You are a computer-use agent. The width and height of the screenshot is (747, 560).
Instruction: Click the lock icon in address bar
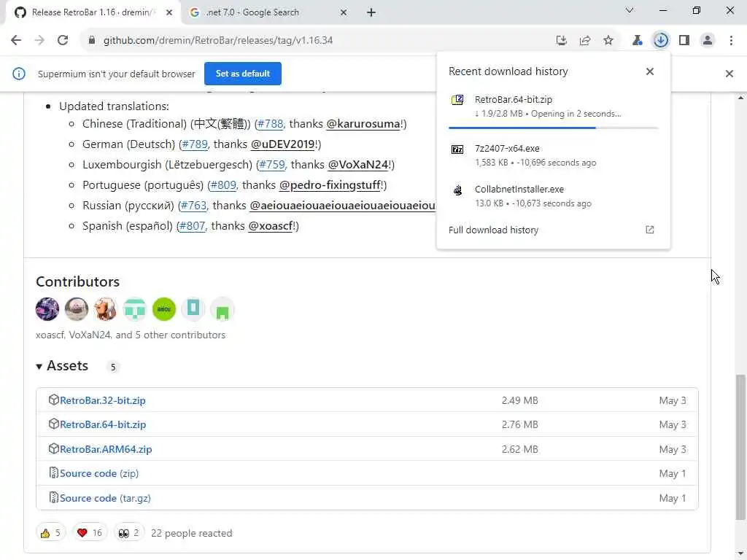(92, 41)
